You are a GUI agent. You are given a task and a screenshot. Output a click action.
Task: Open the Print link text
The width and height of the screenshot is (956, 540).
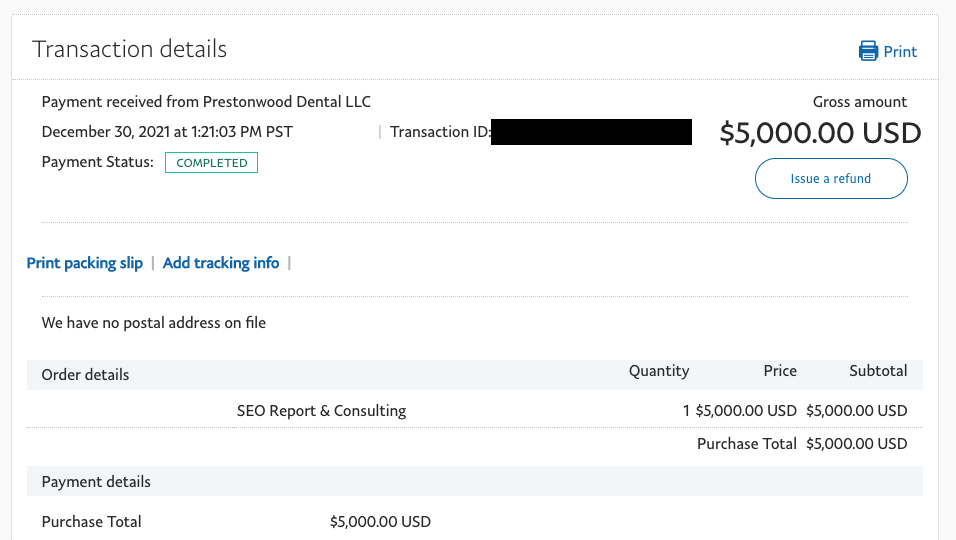click(x=900, y=52)
